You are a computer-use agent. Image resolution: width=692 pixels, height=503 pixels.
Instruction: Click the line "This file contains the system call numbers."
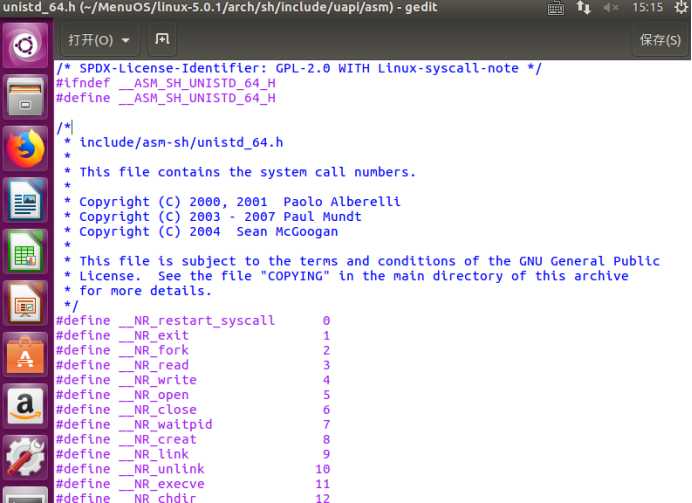(x=247, y=172)
